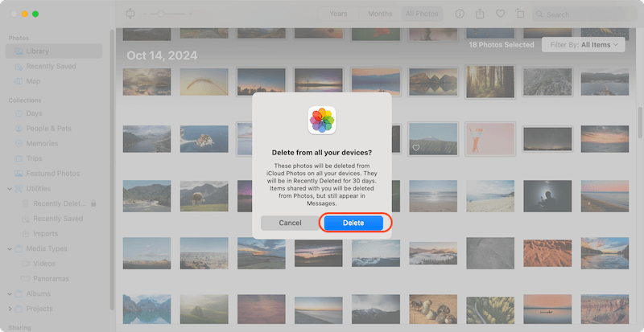Open the Map sidebar icon

coord(19,81)
